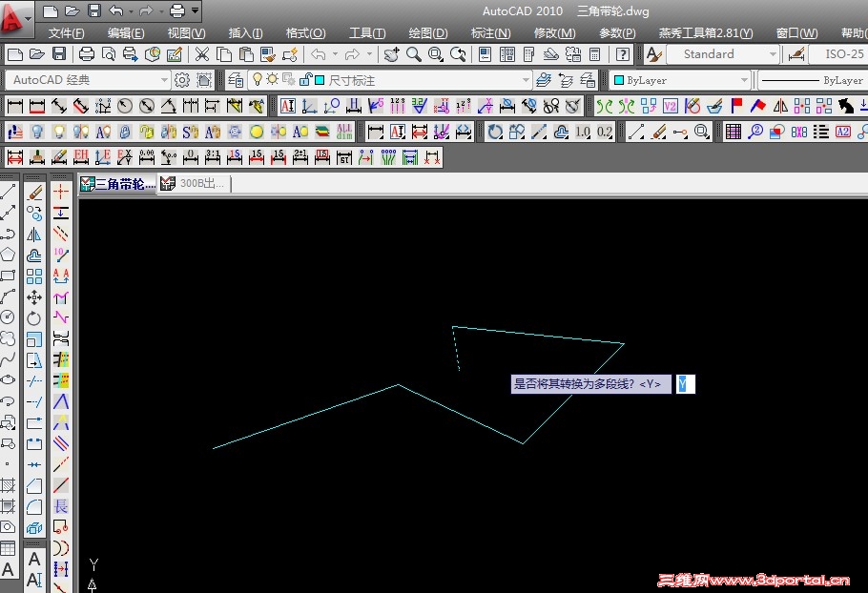Select the Aligned dimension tool
Viewport: 868px width, 593px height.
coord(59,106)
